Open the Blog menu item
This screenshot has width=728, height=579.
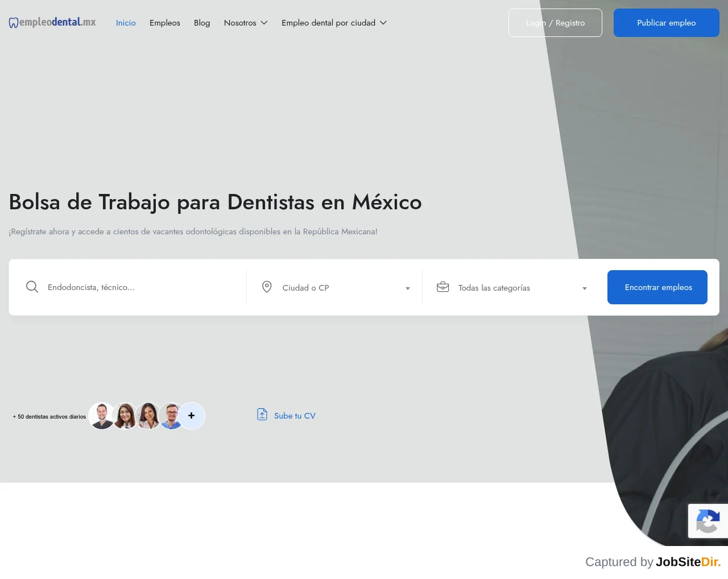202,23
